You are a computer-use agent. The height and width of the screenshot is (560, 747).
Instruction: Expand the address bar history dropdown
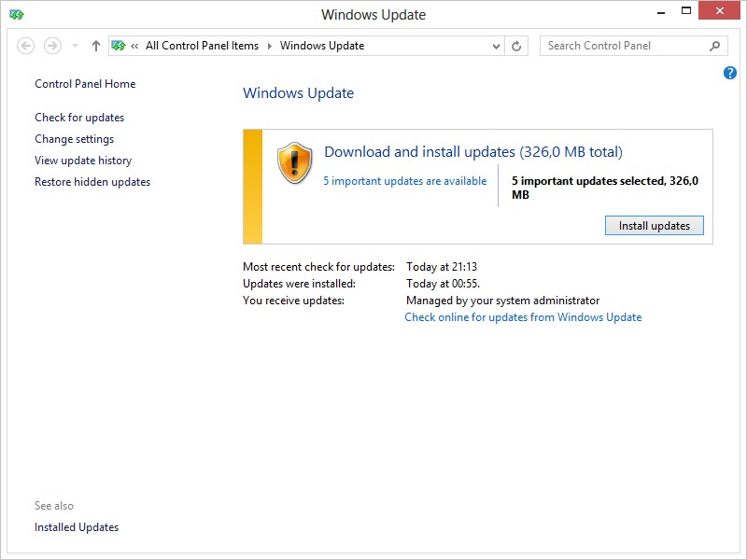(496, 46)
